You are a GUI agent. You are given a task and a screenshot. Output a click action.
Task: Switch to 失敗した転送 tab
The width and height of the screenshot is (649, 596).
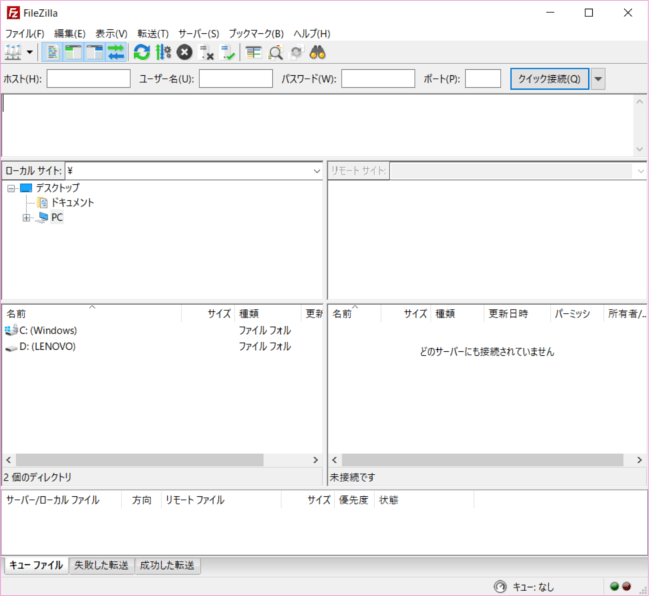[x=101, y=565]
